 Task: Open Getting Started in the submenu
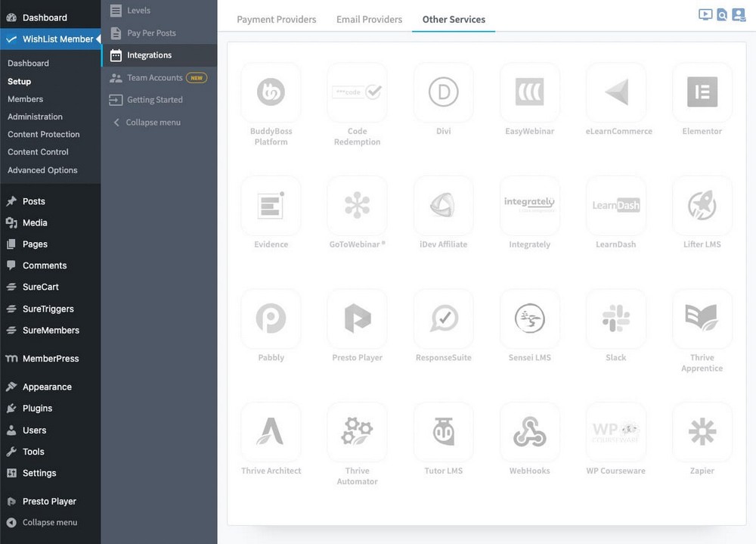click(160, 99)
